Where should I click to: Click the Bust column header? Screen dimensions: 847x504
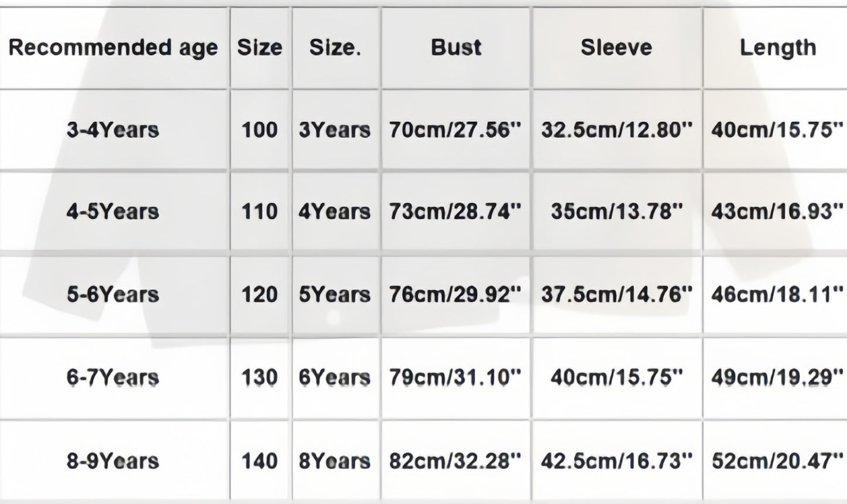click(456, 47)
